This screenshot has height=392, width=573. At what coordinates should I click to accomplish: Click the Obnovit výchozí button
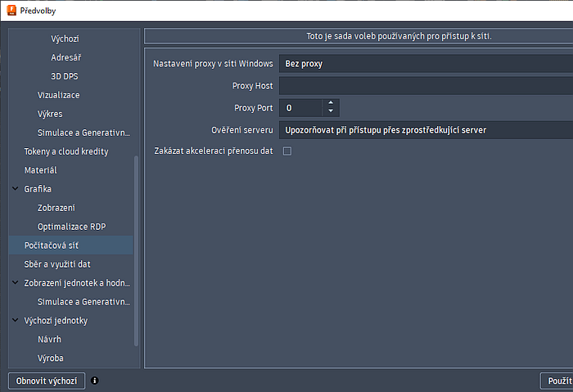47,381
